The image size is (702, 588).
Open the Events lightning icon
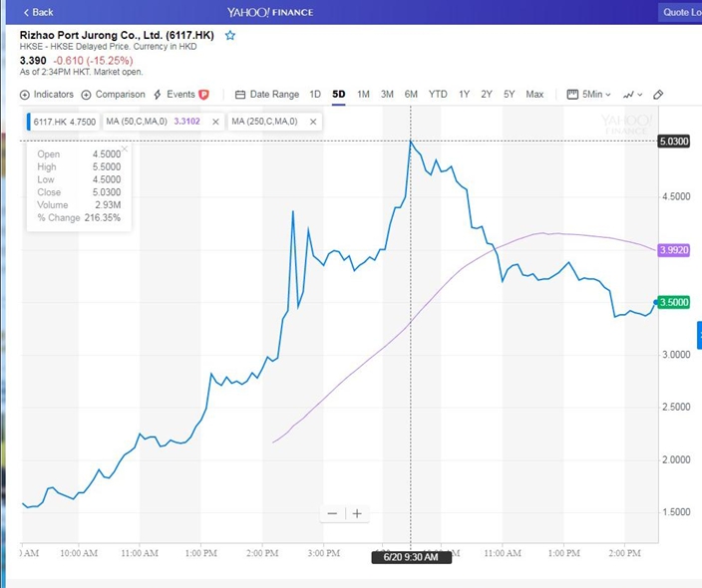(158, 95)
